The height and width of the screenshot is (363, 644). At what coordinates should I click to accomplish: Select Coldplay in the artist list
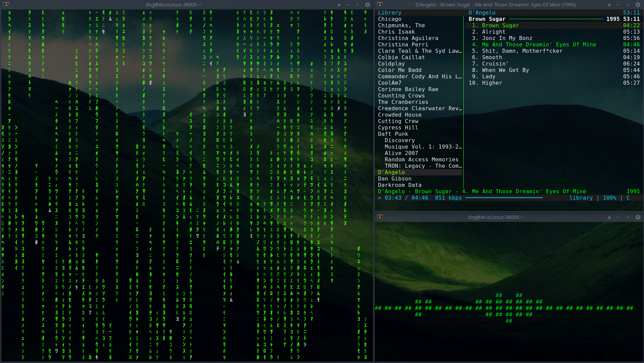click(x=391, y=64)
